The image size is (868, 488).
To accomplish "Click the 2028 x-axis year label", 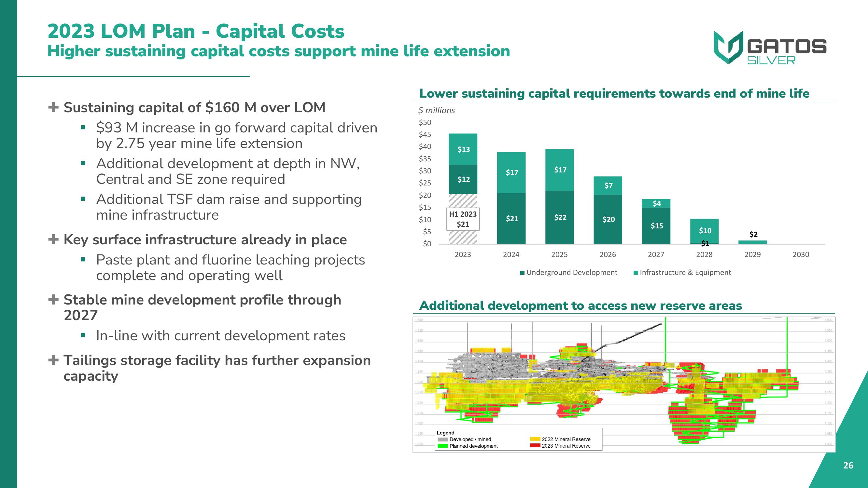I will [x=704, y=255].
